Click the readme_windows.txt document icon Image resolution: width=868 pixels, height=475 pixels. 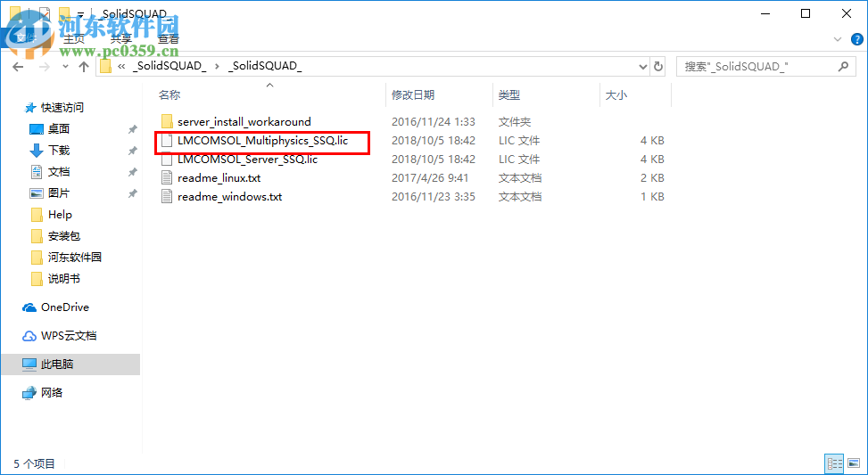coord(167,197)
